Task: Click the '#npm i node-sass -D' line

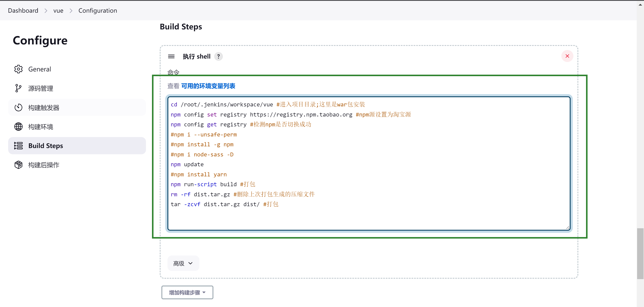Action: 202,154
